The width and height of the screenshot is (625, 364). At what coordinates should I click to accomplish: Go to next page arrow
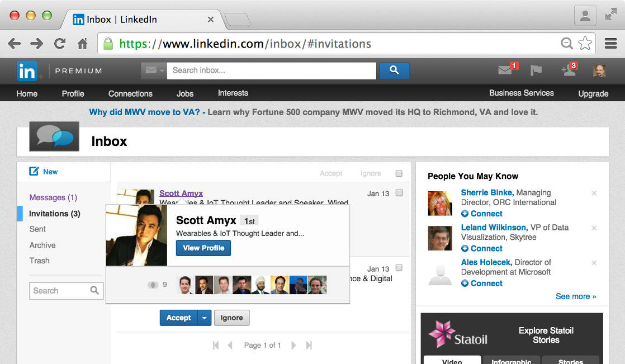pos(293,345)
